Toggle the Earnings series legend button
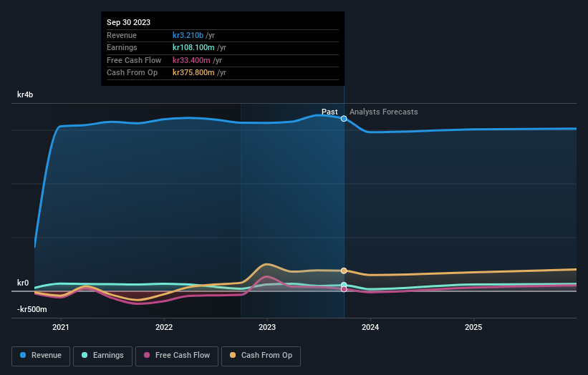This screenshot has height=375, width=588. tap(102, 356)
